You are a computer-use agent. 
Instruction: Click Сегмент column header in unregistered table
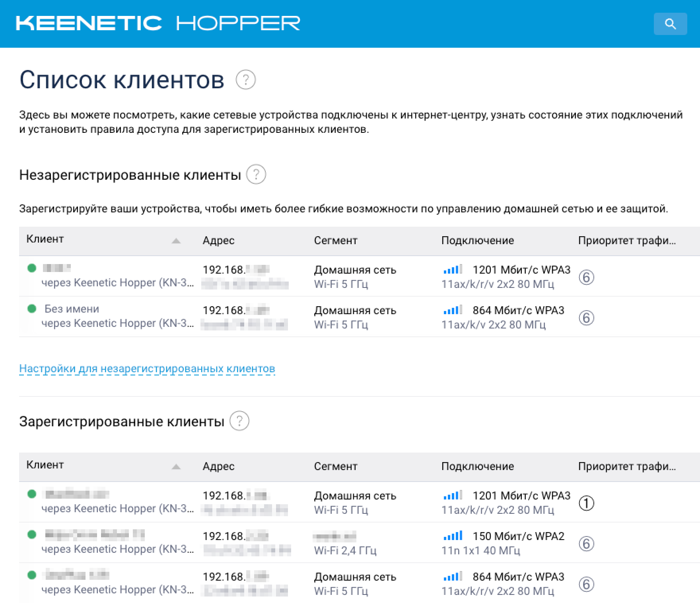(336, 241)
